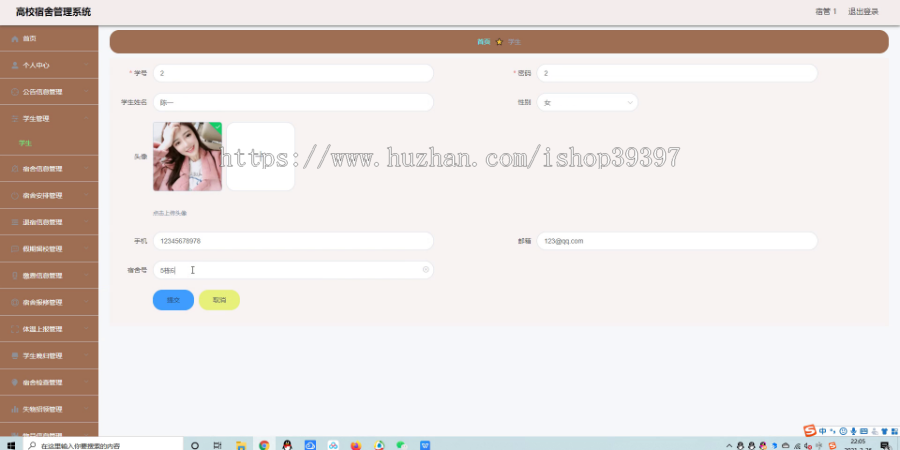Click the chart icon beside 失物招领管理
This screenshot has height=450, width=900.
coord(15,409)
